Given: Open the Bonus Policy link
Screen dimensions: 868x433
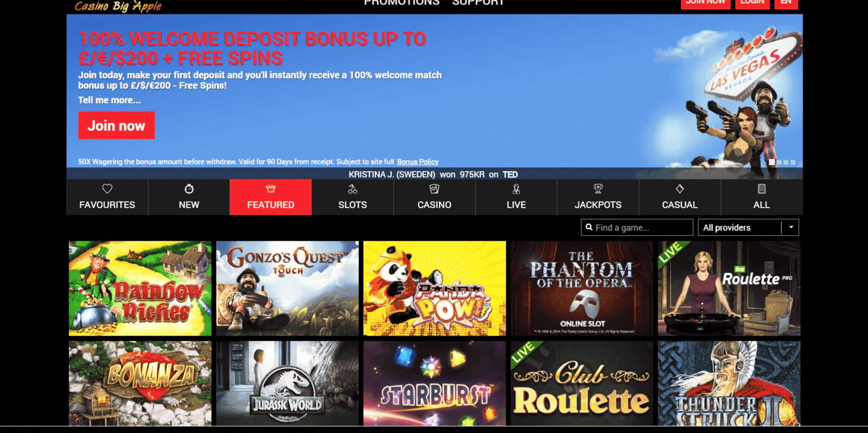Looking at the screenshot, I should pyautogui.click(x=418, y=162).
